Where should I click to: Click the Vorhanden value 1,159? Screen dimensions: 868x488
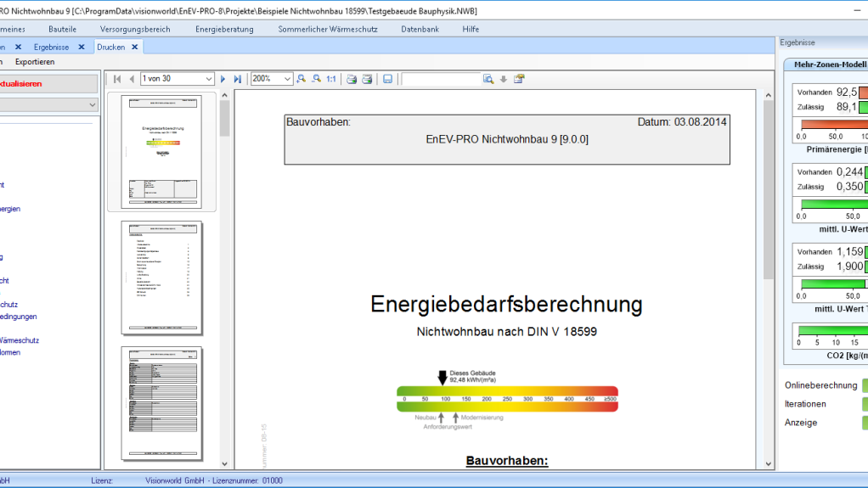[849, 252]
